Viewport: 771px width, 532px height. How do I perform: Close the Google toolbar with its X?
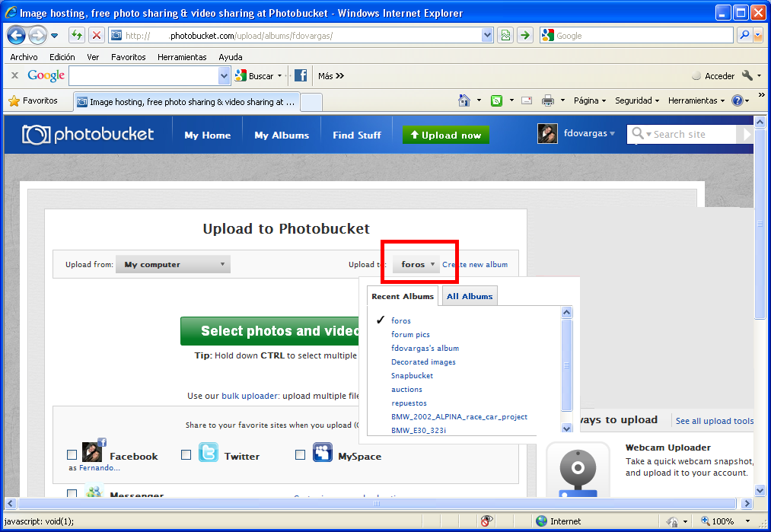click(x=14, y=75)
